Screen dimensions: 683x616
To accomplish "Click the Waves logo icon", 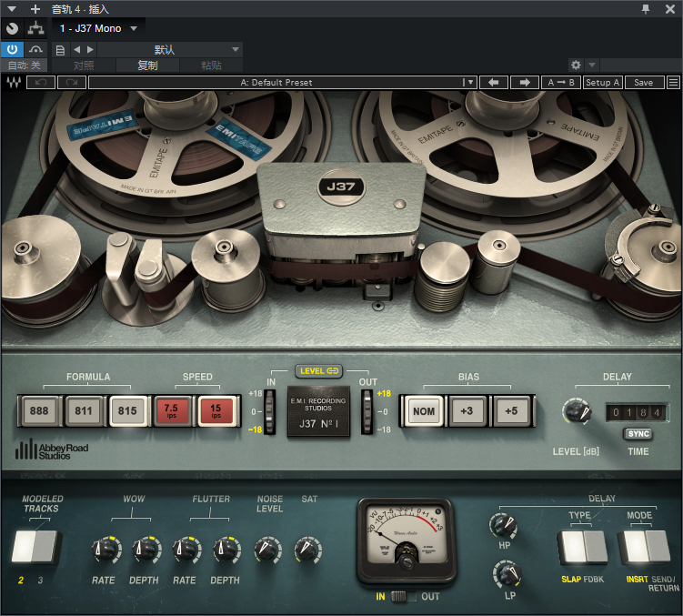I will click(14, 82).
